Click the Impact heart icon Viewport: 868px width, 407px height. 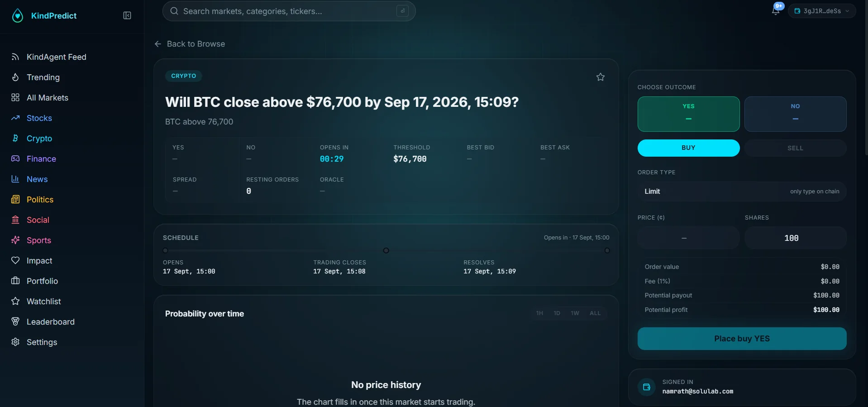(15, 261)
